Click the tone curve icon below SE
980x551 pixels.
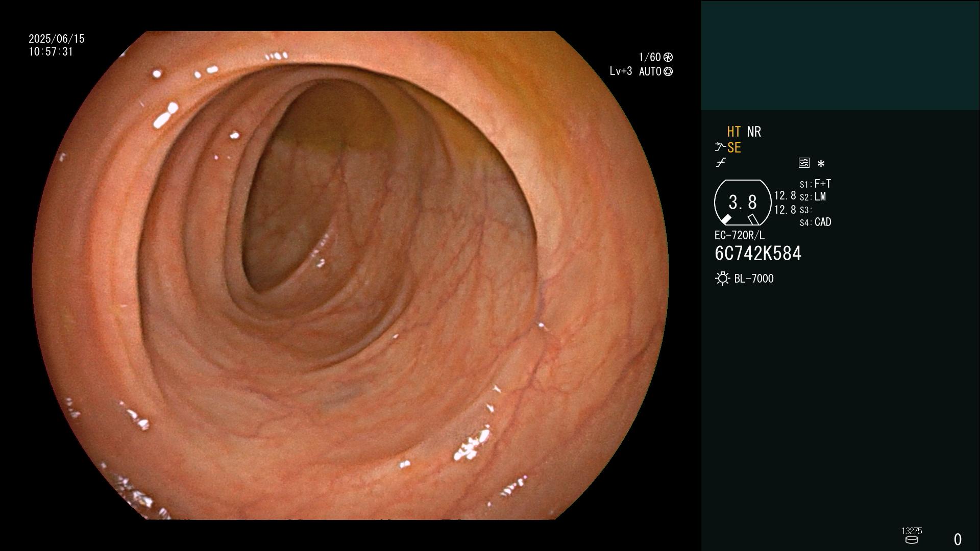(721, 163)
